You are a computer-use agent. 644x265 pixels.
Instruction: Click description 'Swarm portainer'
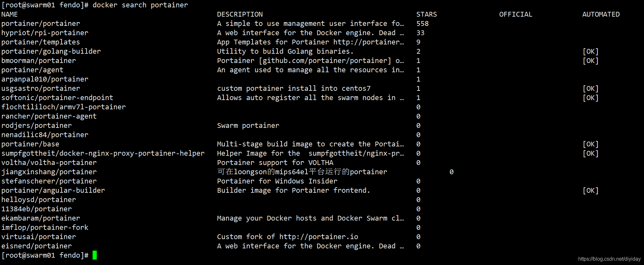[x=248, y=126]
